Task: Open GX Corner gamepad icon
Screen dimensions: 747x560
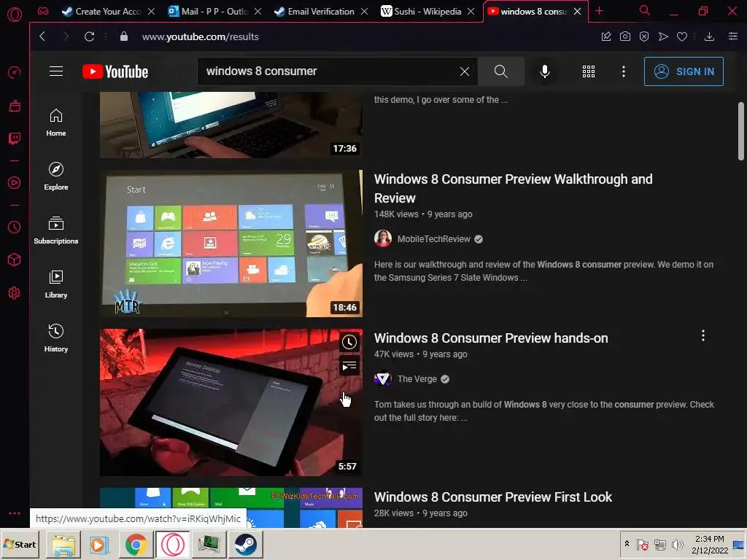Action: tap(43, 11)
